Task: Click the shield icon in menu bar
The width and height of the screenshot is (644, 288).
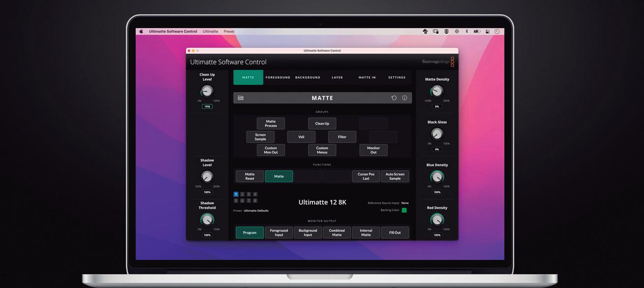Action: (x=446, y=32)
